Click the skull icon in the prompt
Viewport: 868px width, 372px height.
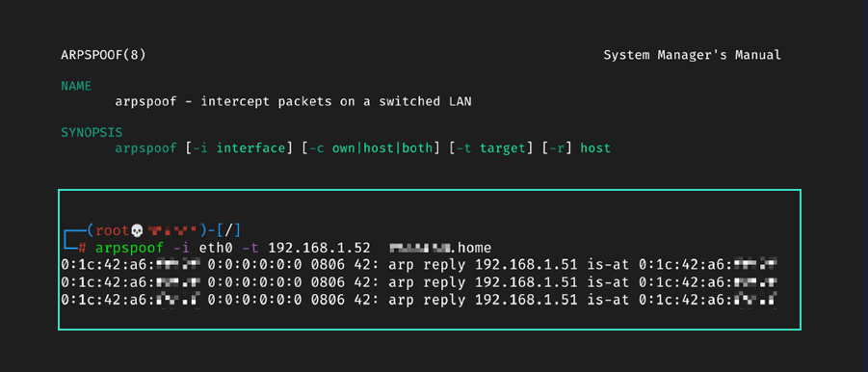[x=136, y=230]
